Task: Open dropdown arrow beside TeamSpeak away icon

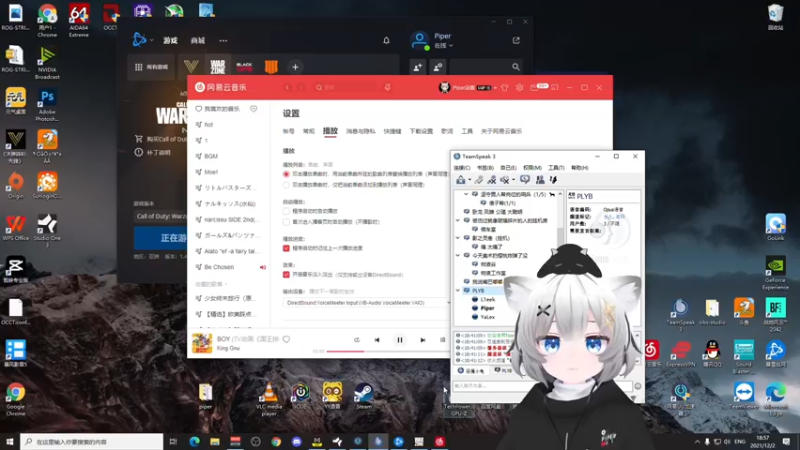Action: [469, 180]
